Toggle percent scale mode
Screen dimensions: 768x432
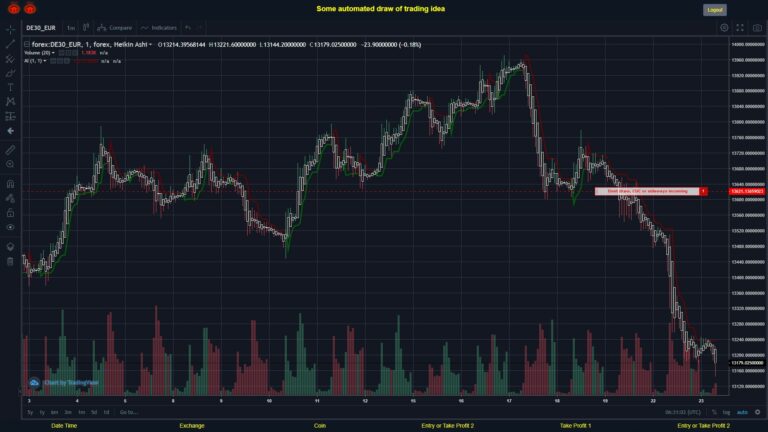click(x=714, y=412)
